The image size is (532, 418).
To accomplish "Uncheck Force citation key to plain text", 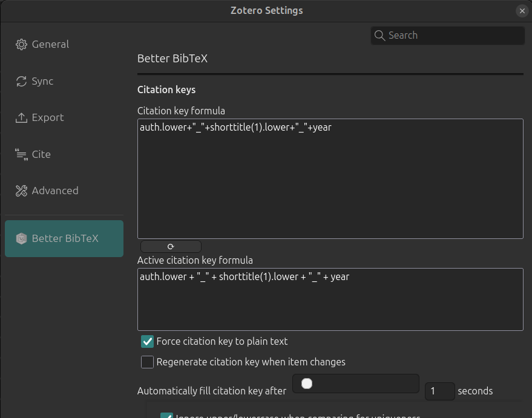I will [147, 342].
